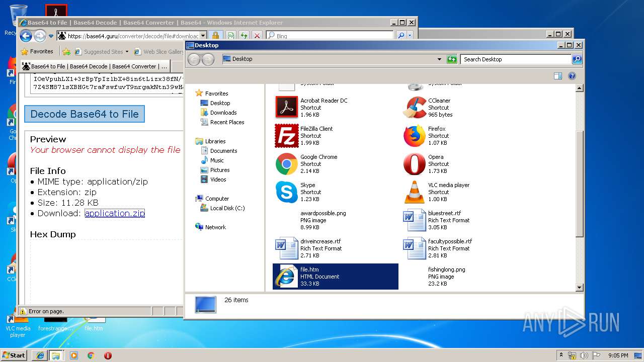Open Documents library in navigation pane

[x=219, y=151]
